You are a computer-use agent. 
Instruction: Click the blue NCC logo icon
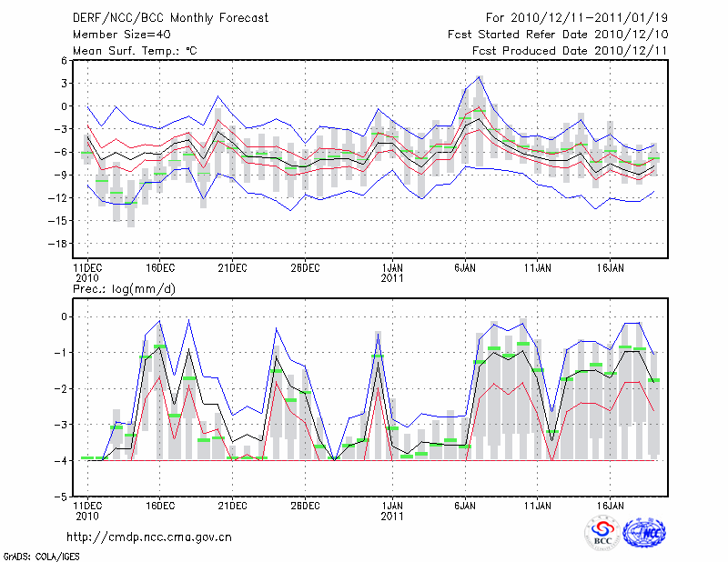click(x=643, y=532)
